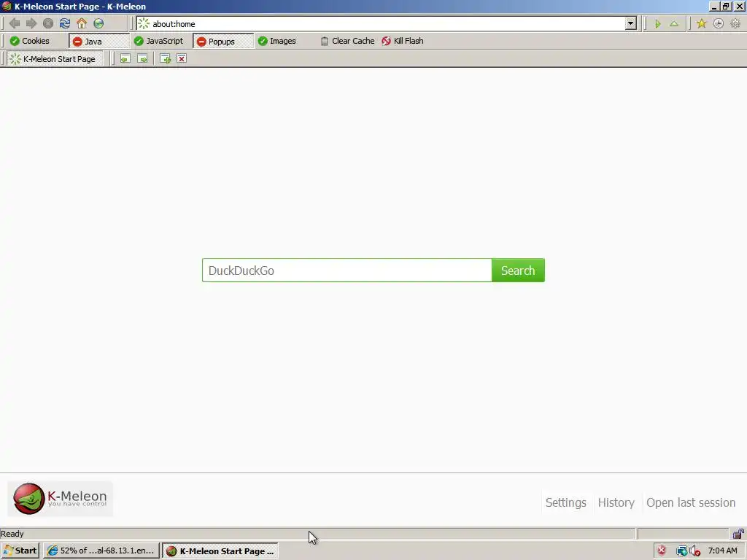
Task: Switch to next tab icon
Action: (142, 58)
